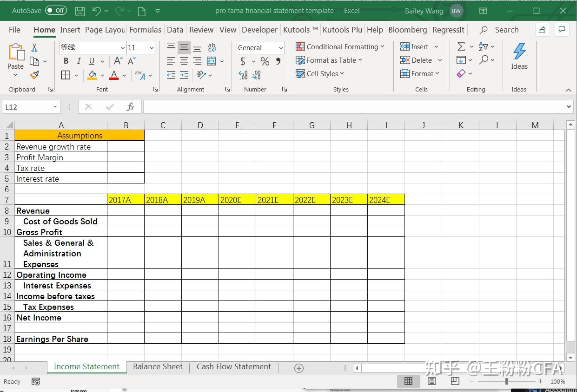Decrease font size with the smaller A icon
577x392 pixels.
(132, 61)
